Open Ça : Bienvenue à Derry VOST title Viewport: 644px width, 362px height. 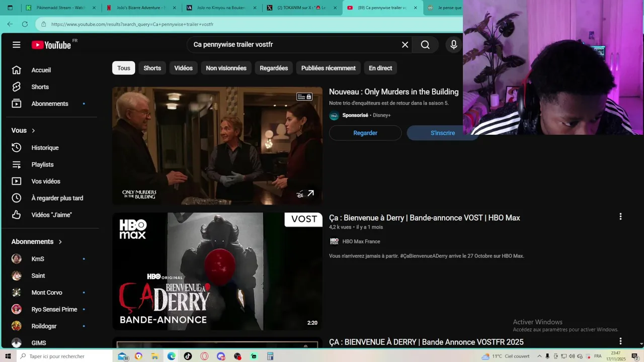[x=424, y=218]
